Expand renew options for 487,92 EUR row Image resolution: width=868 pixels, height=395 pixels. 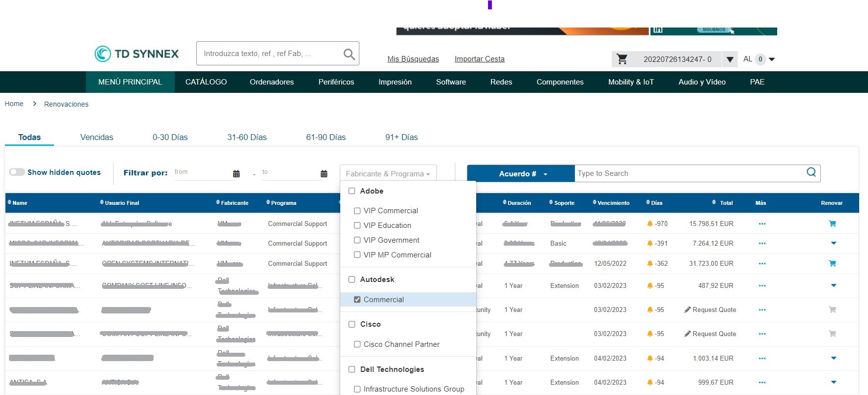pyautogui.click(x=833, y=285)
